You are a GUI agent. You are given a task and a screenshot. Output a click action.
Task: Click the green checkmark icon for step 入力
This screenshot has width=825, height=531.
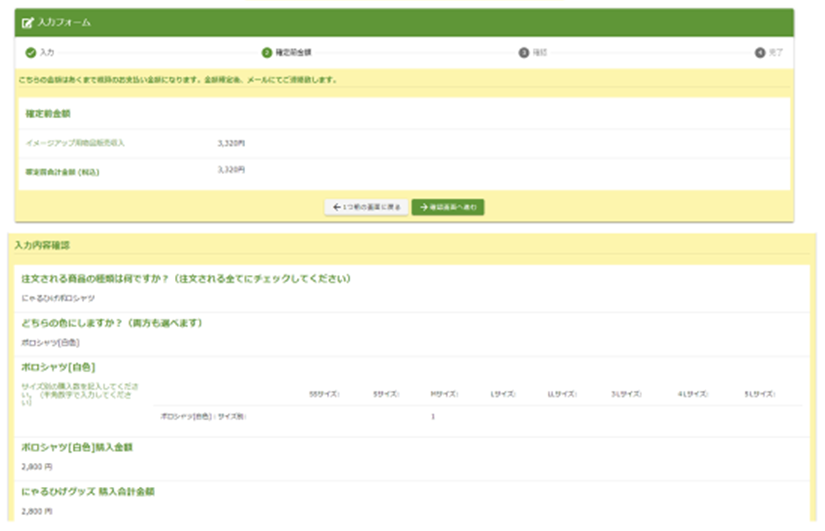click(x=31, y=52)
